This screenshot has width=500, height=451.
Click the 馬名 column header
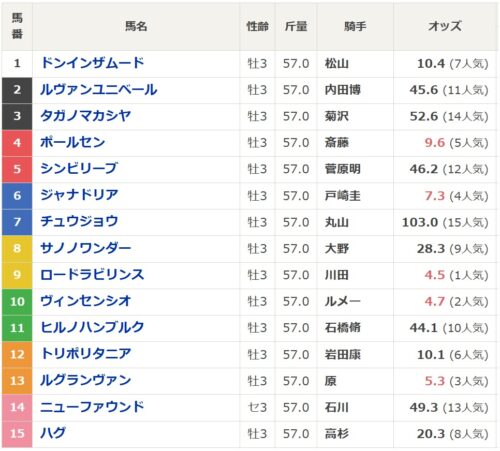coord(136,26)
